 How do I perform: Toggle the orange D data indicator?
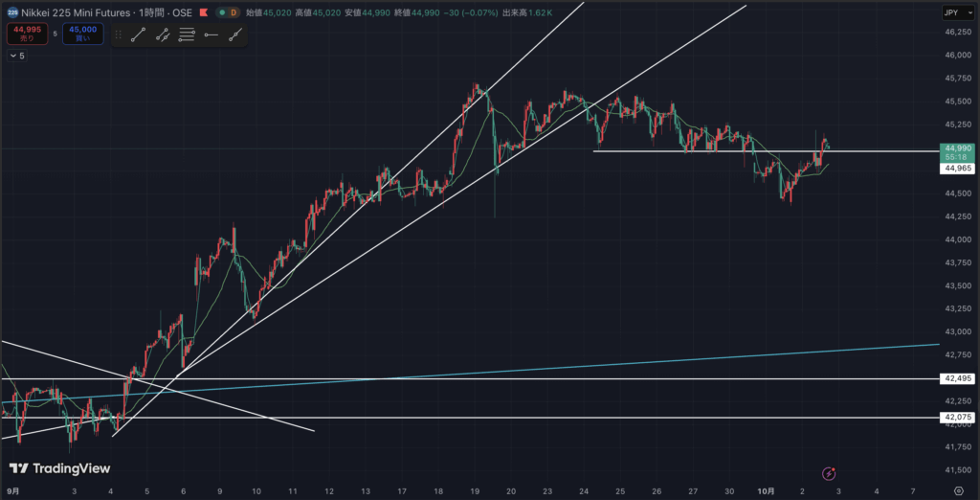pos(234,12)
